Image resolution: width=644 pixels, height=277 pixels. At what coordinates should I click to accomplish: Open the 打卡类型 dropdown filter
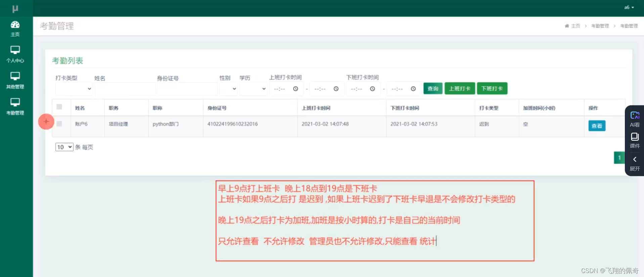coord(74,89)
